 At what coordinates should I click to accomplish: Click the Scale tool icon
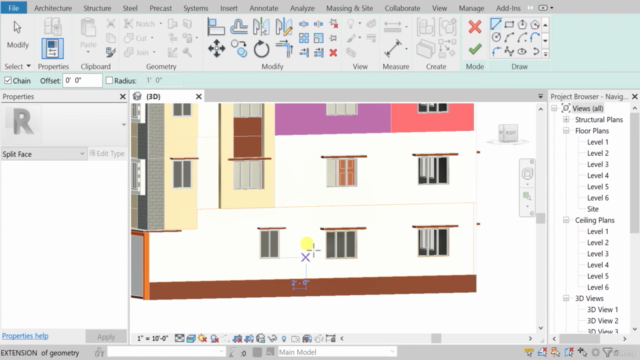point(319,38)
